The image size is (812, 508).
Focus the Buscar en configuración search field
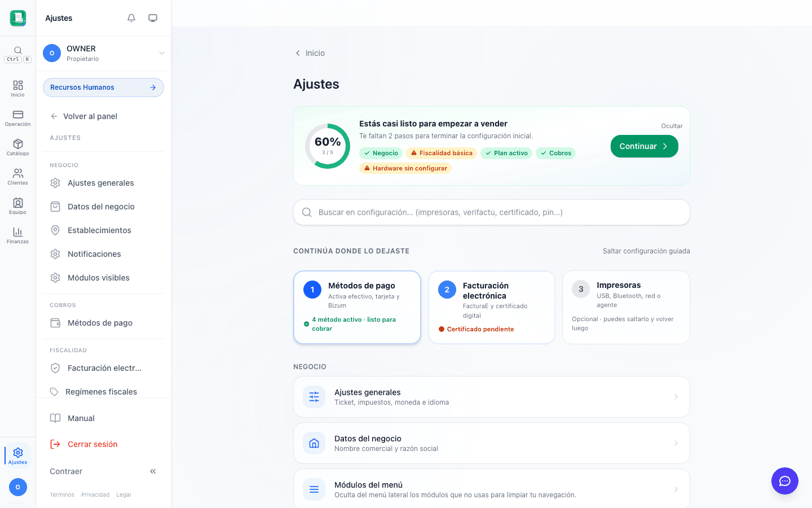tap(492, 212)
